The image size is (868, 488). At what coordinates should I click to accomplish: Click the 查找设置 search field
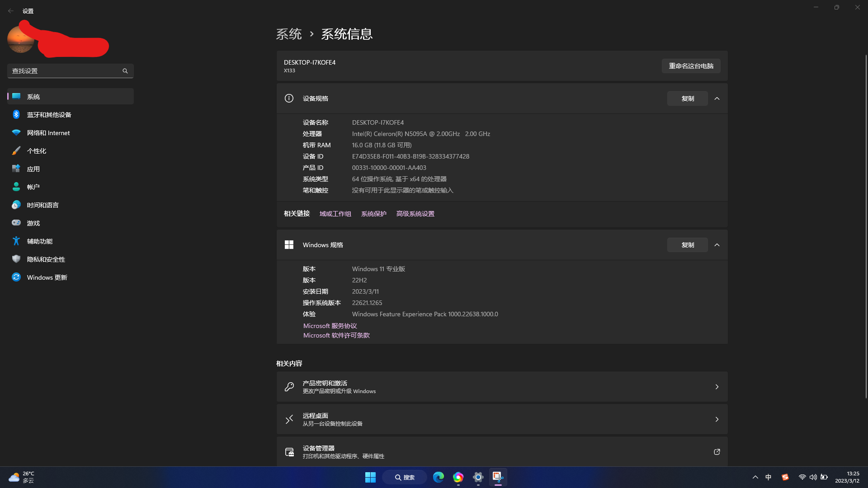(x=71, y=71)
